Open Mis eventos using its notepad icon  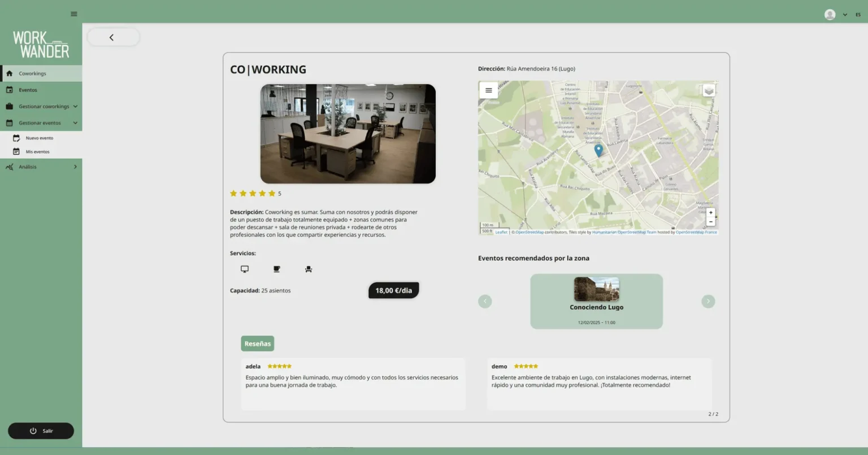coord(15,151)
